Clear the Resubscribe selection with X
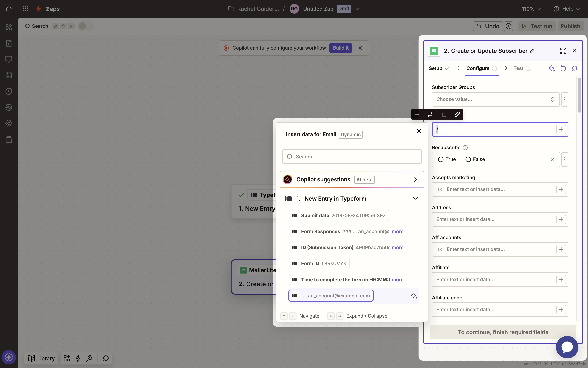This screenshot has width=588, height=368. (553, 159)
